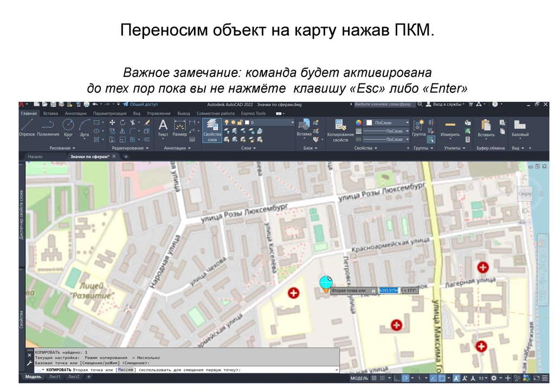Click Массив option in command line
This screenshot has height=392, width=555.
tap(126, 369)
